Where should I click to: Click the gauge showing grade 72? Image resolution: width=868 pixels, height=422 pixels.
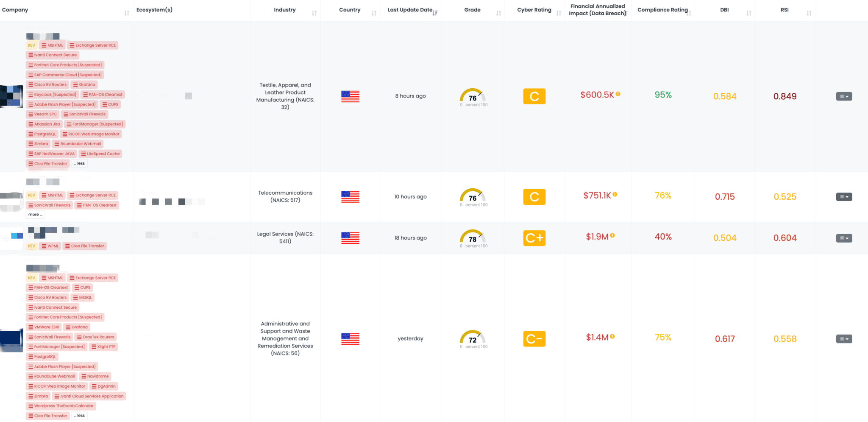(473, 338)
